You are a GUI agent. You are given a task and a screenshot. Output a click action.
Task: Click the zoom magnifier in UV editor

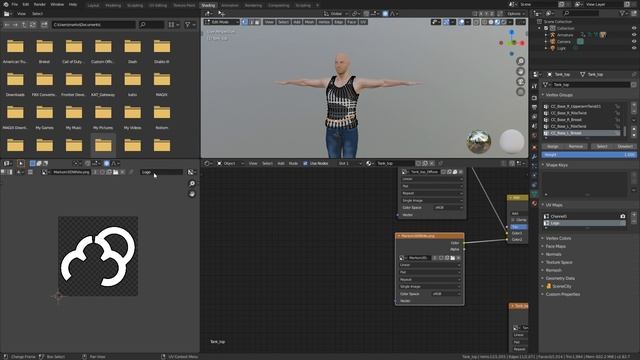coord(192,184)
